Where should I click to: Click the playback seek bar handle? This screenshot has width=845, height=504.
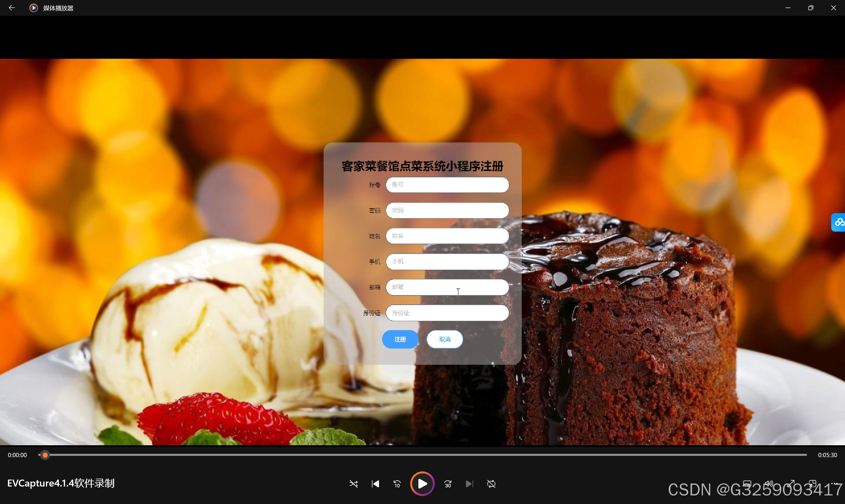pos(45,455)
